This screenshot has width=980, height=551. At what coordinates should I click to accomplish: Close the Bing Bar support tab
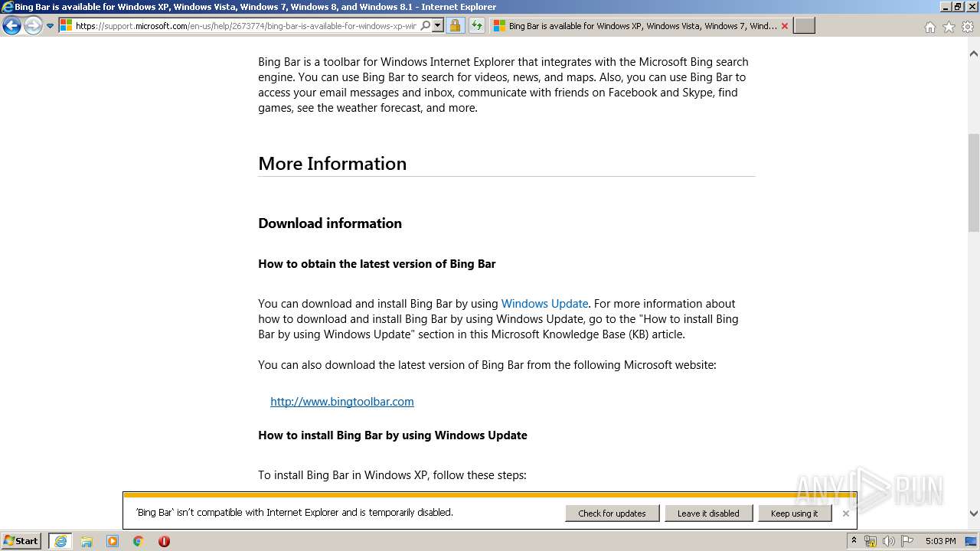click(x=785, y=26)
